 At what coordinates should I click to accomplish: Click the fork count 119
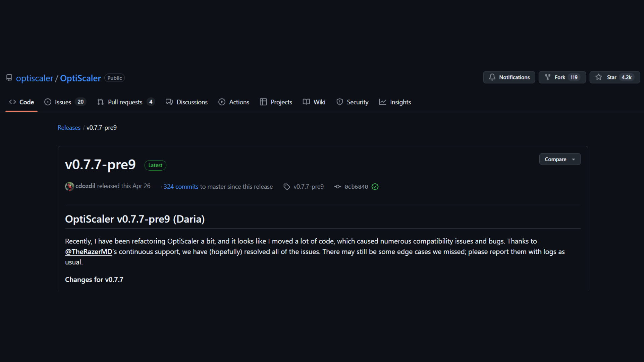pyautogui.click(x=574, y=77)
